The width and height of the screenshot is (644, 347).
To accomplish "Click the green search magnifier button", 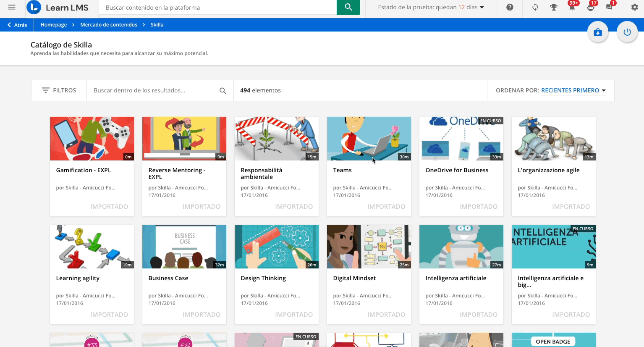I will click(348, 7).
